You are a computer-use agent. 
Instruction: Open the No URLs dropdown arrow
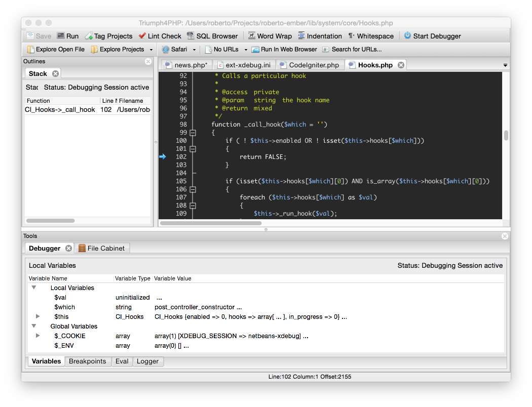(x=246, y=50)
